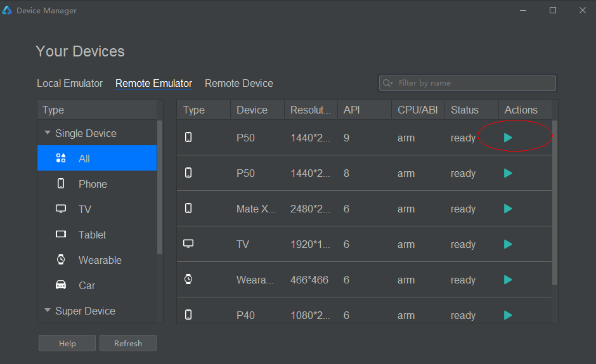Click API value 8 in P50 row

[x=346, y=174]
